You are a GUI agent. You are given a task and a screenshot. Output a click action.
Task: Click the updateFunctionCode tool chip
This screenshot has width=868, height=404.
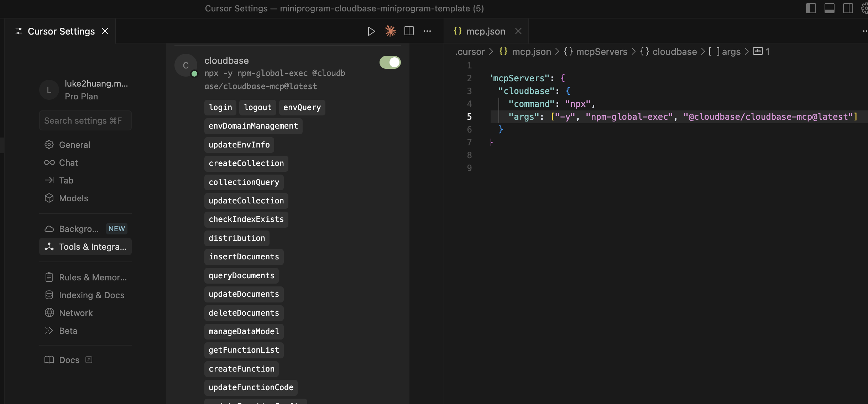251,387
